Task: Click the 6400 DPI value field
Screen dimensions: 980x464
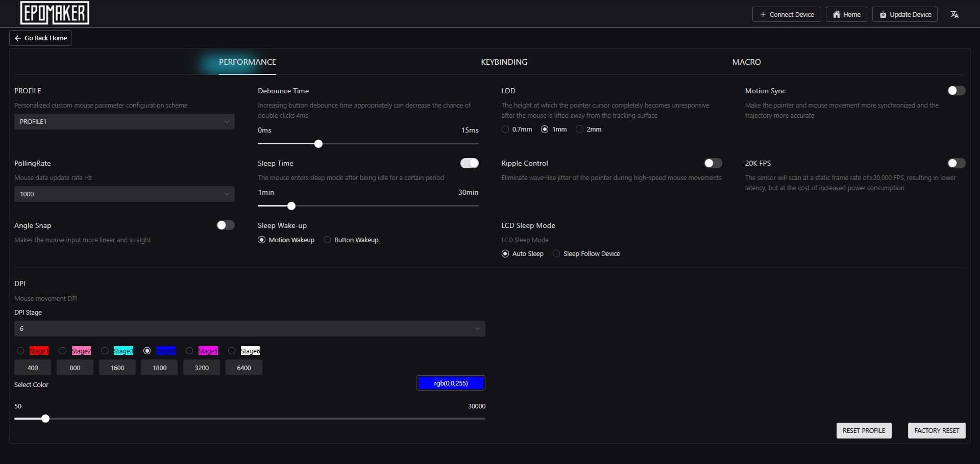Action: pyautogui.click(x=244, y=368)
